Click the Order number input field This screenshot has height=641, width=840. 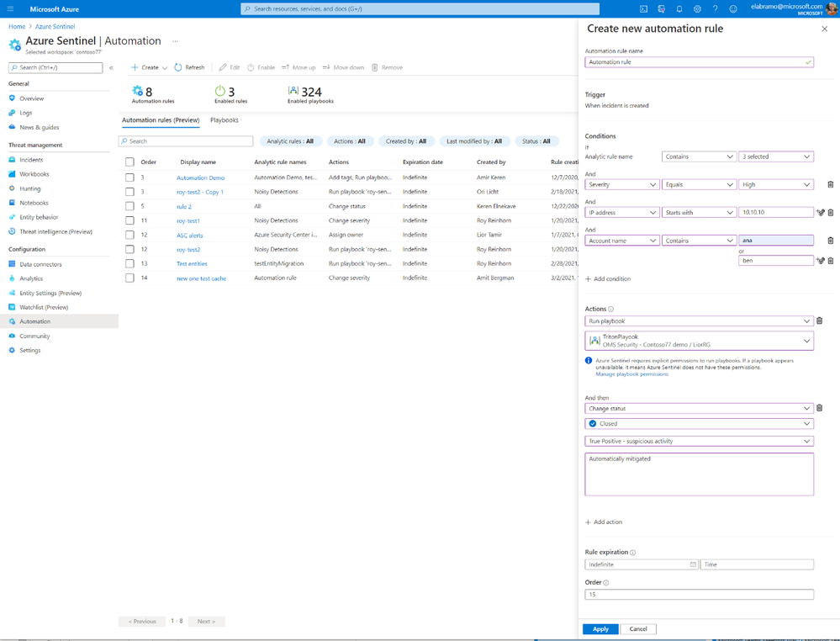699,595
